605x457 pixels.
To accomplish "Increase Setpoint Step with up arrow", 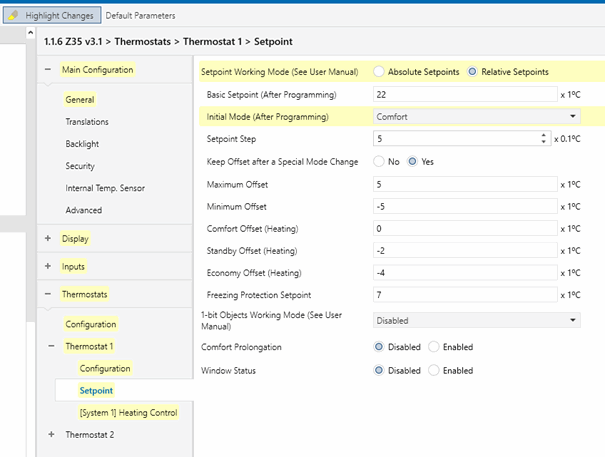I will 543,135.
